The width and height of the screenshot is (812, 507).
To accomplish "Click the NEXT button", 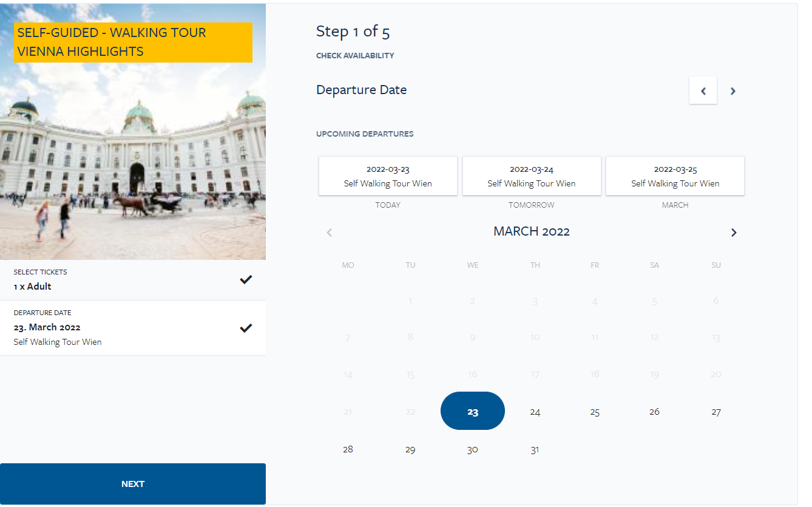I will (x=133, y=484).
